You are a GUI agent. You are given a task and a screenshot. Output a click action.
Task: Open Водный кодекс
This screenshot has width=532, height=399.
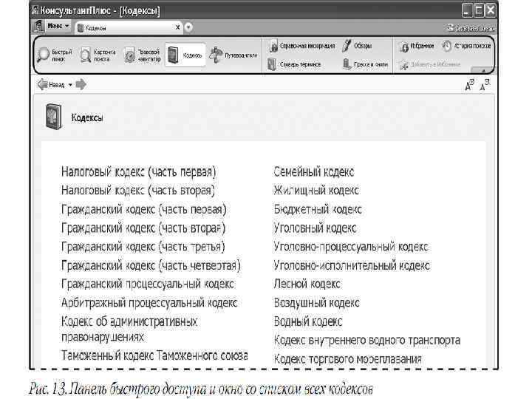(308, 321)
